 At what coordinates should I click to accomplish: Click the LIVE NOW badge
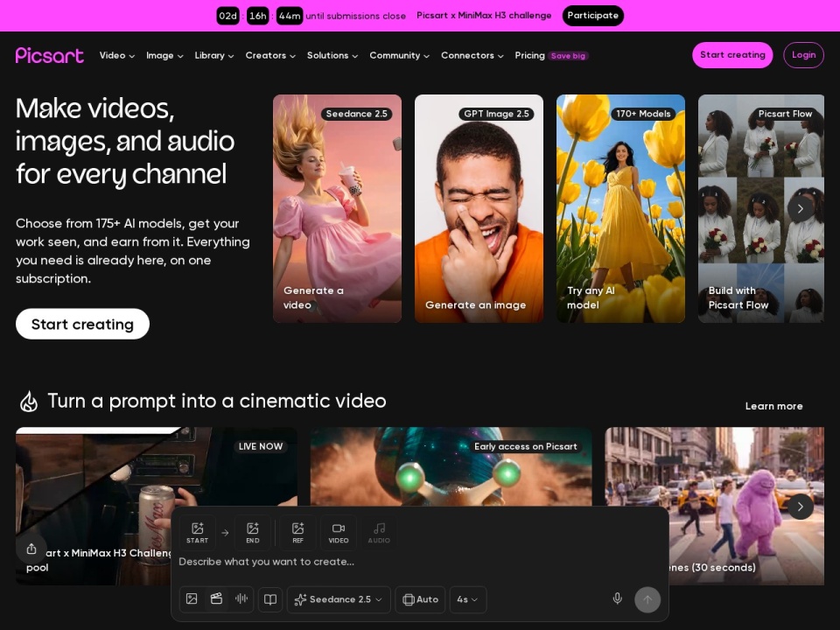point(261,446)
